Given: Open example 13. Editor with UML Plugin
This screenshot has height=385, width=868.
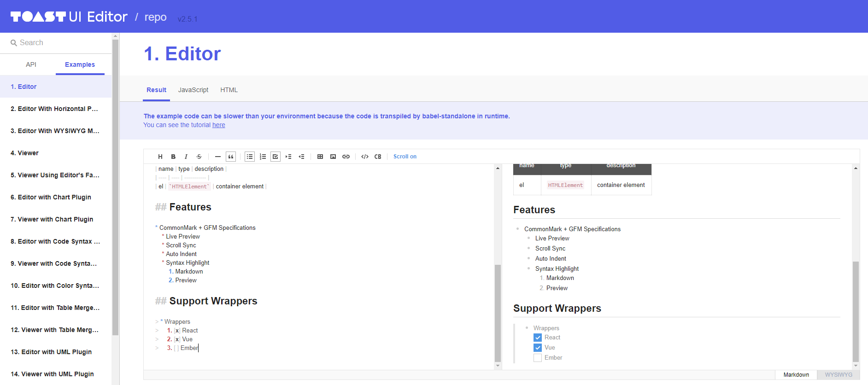Looking at the screenshot, I should (56, 352).
